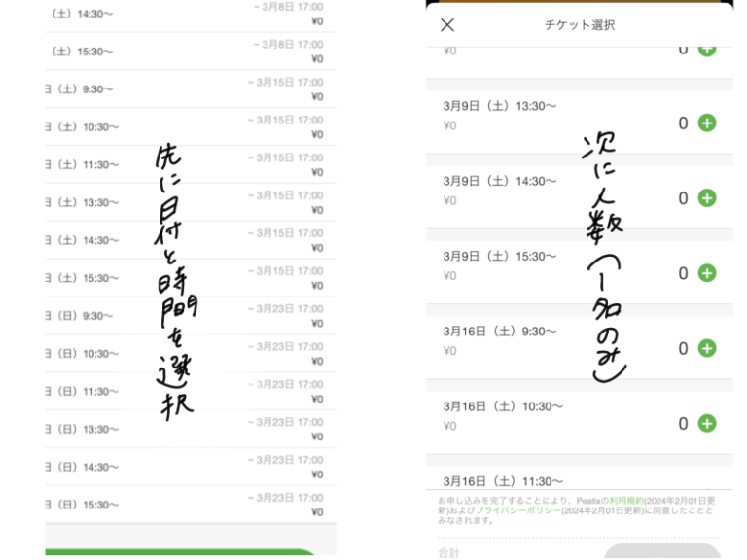
Task: Tap the gray button beside 合計
Action: pos(661,552)
